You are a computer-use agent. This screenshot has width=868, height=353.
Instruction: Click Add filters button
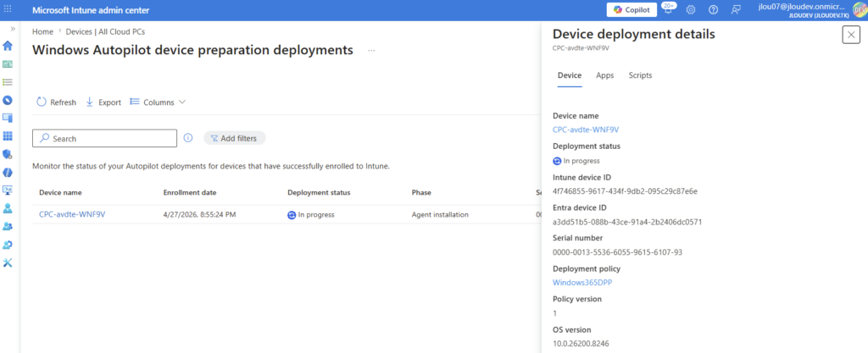[x=235, y=138]
